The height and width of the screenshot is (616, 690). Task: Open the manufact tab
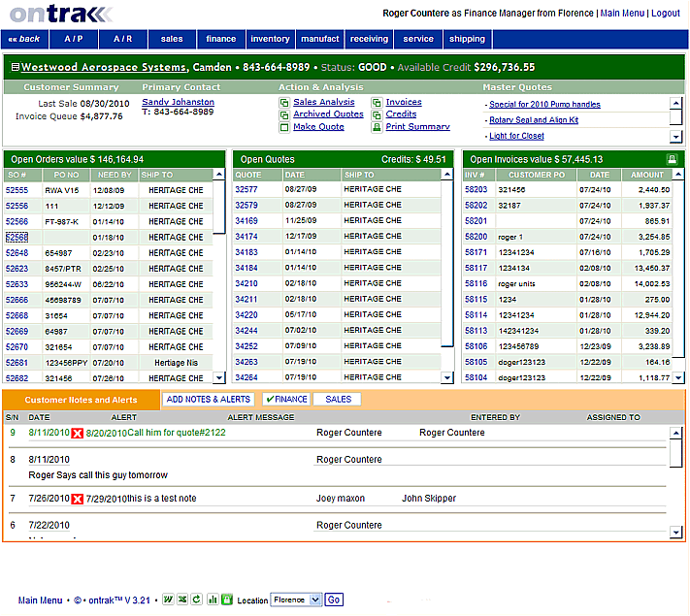tap(320, 39)
